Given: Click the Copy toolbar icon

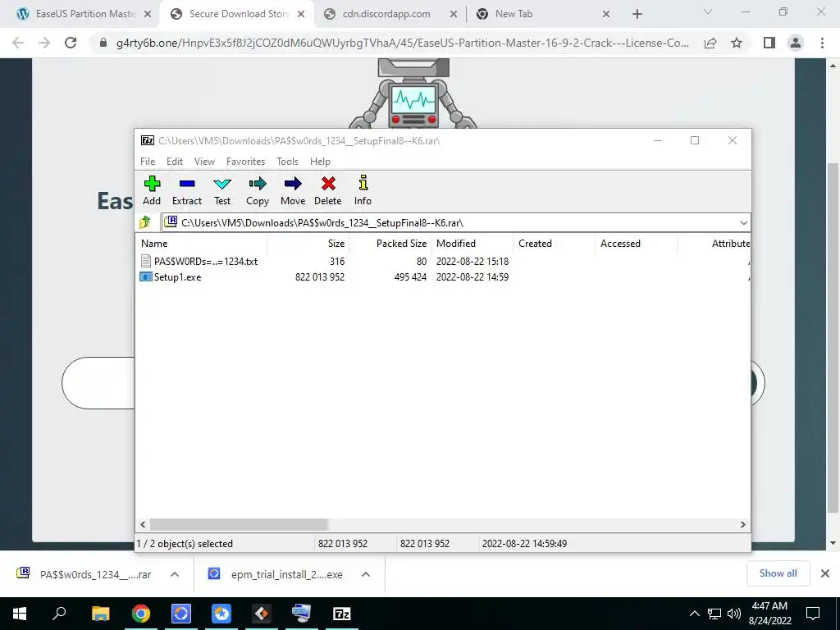Looking at the screenshot, I should [x=257, y=190].
